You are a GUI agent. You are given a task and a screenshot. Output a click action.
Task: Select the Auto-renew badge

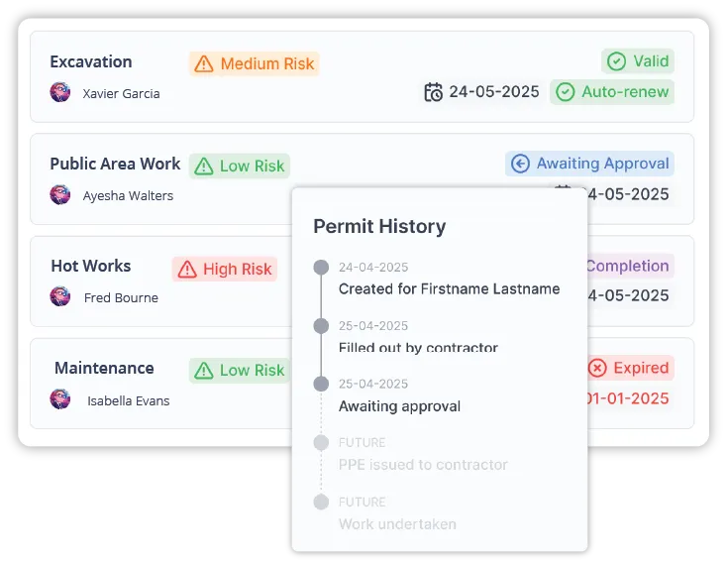point(612,92)
